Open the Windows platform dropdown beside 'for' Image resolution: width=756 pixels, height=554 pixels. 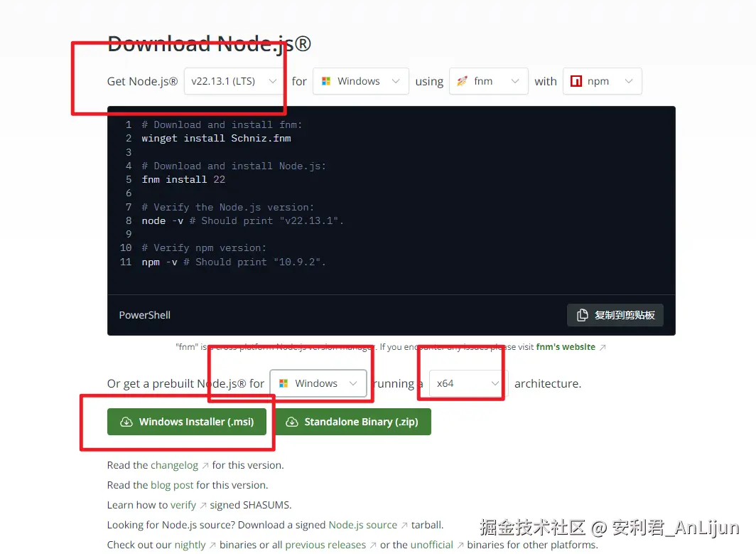pos(361,81)
